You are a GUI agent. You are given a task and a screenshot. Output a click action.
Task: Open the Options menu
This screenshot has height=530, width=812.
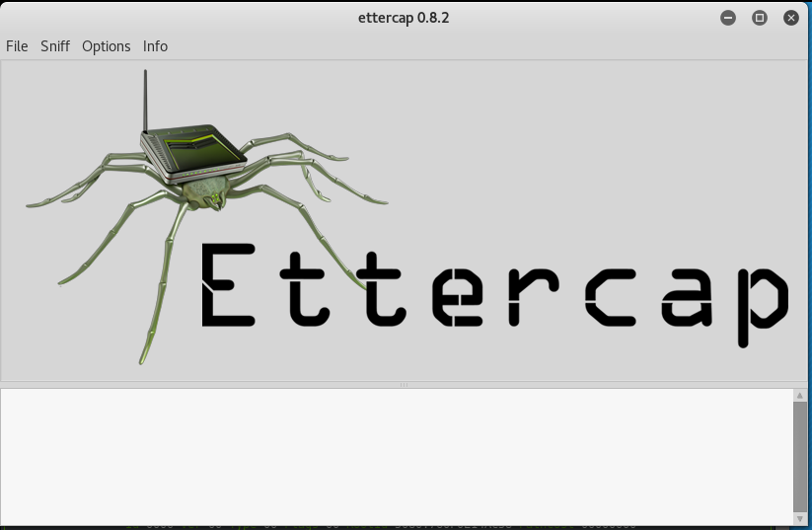point(107,46)
